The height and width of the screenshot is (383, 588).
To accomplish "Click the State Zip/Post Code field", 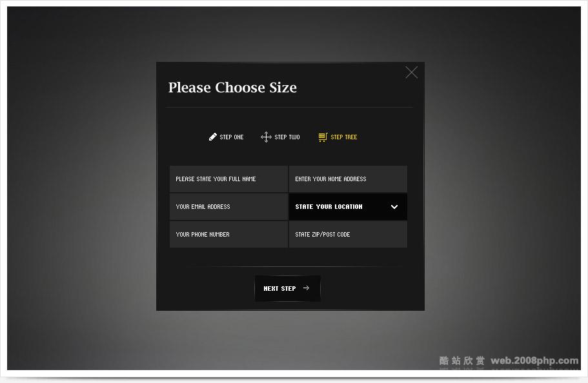I will coord(348,235).
